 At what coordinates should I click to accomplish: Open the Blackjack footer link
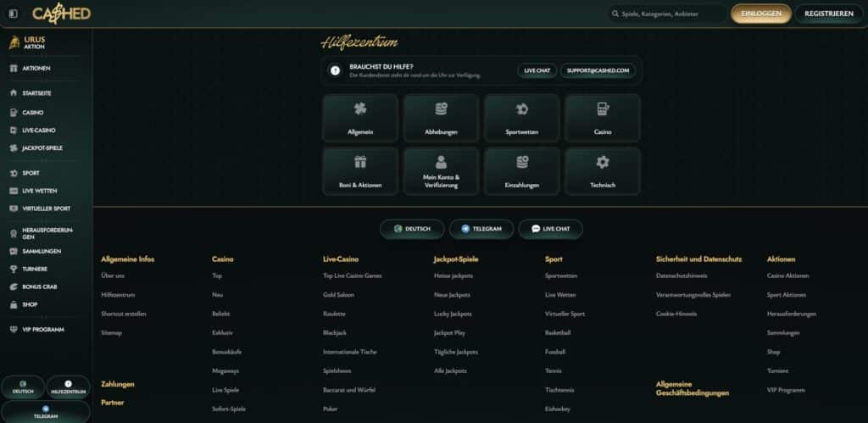(x=334, y=333)
